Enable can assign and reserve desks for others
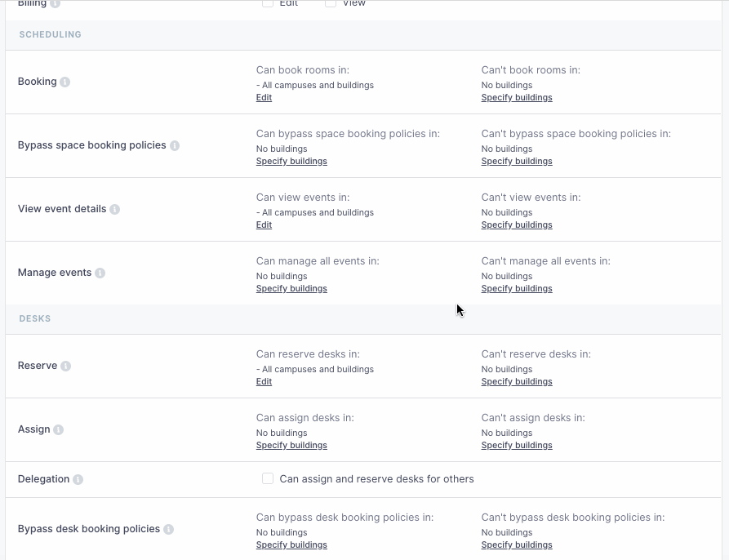The width and height of the screenshot is (729, 560). 268,479
